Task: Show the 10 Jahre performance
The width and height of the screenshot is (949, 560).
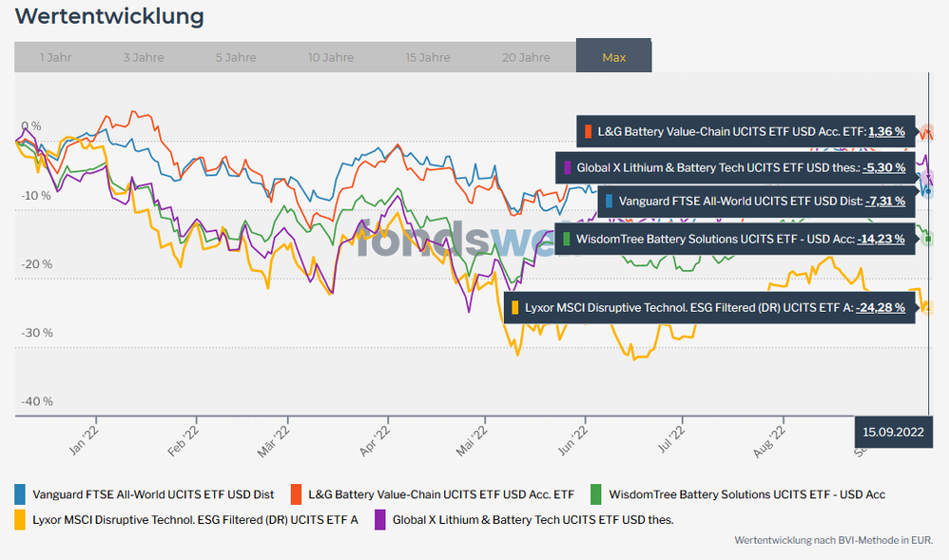Action: 331,57
